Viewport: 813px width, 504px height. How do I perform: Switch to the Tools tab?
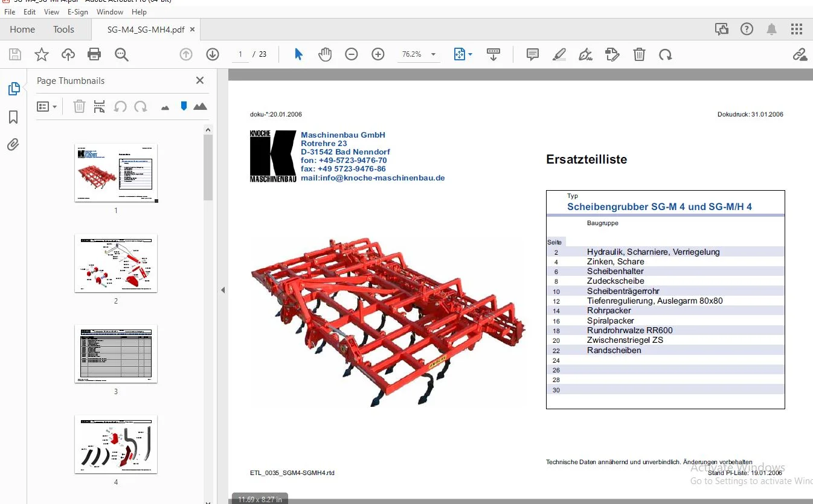click(x=63, y=29)
